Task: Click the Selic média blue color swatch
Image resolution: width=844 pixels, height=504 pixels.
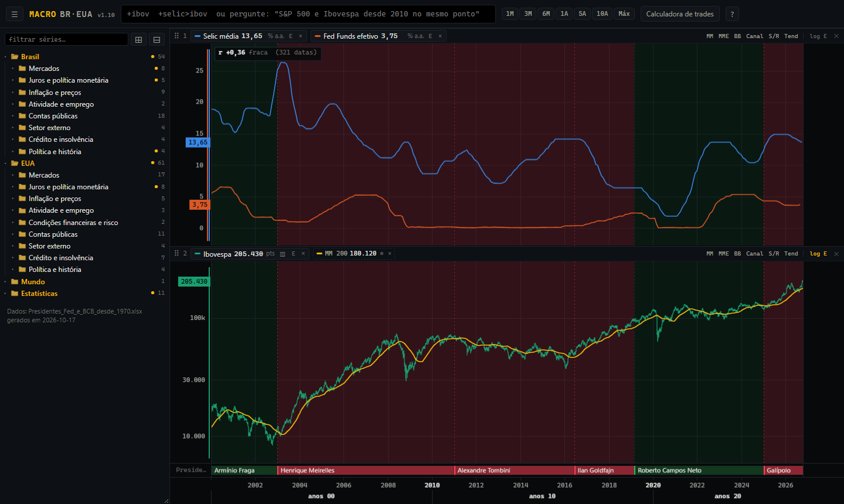Action: [x=198, y=36]
